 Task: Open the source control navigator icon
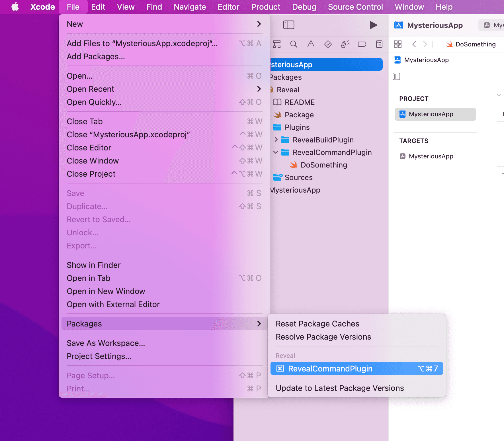(x=277, y=44)
